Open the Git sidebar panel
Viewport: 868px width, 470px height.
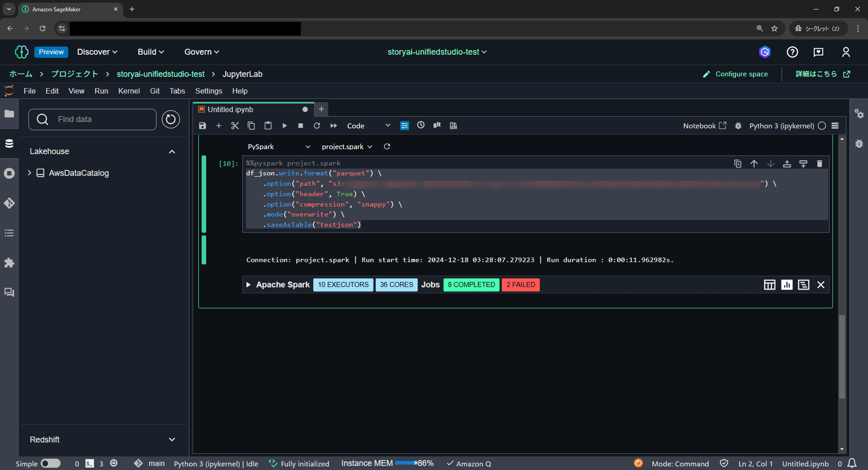(x=9, y=203)
